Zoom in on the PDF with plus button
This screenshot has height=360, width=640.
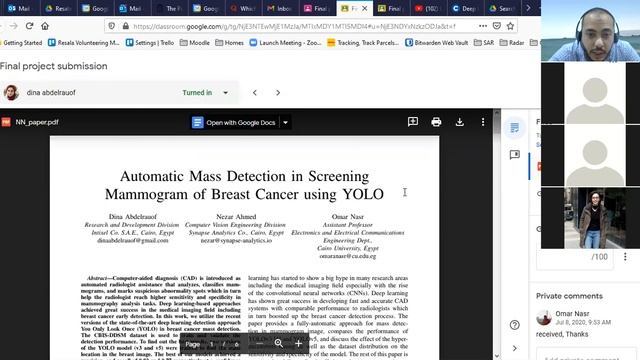298,344
